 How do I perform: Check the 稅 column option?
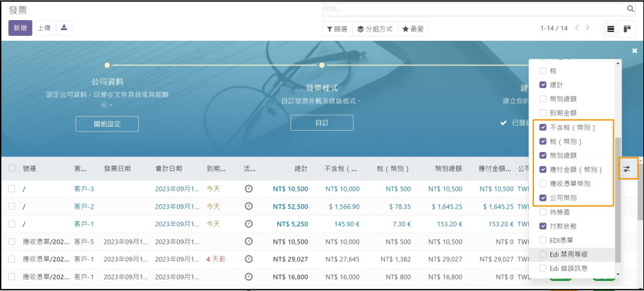[x=543, y=70]
